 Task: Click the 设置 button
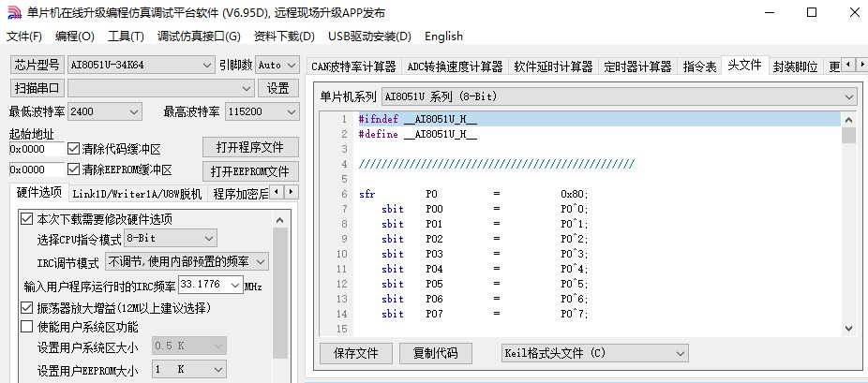[278, 88]
